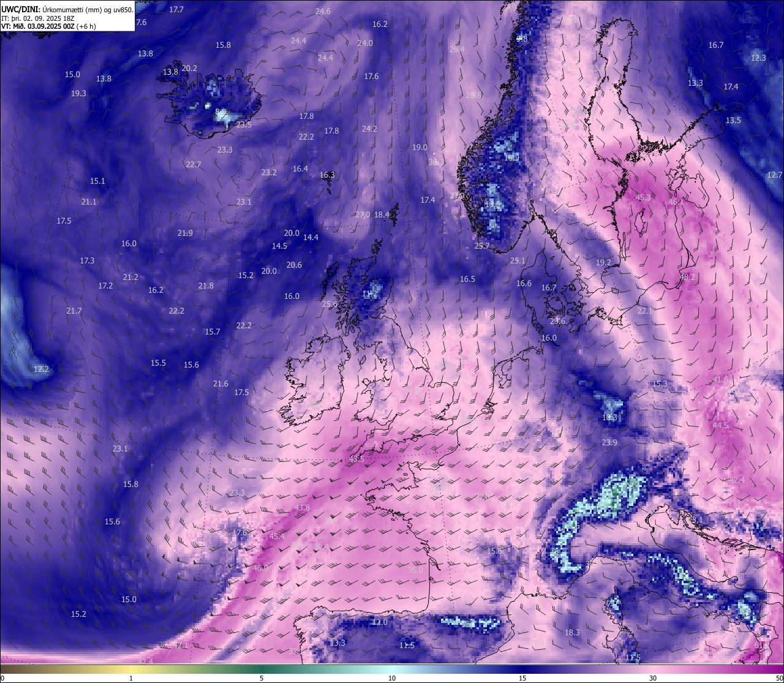Click the 21.2 map value
784x683 pixels.
130,277
